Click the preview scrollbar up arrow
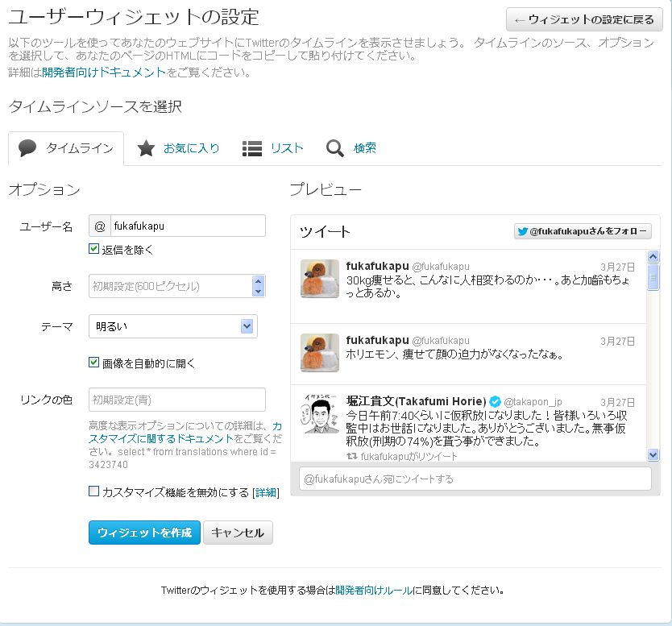 [x=653, y=256]
